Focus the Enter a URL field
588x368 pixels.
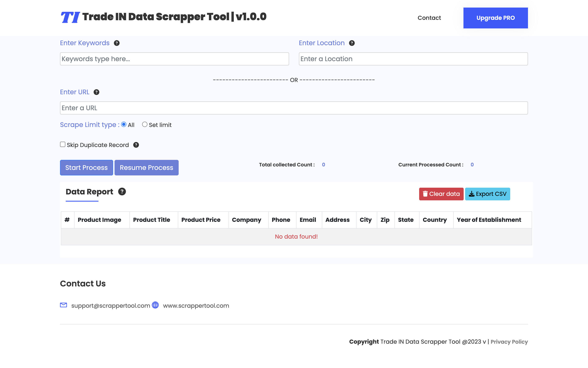pos(294,108)
